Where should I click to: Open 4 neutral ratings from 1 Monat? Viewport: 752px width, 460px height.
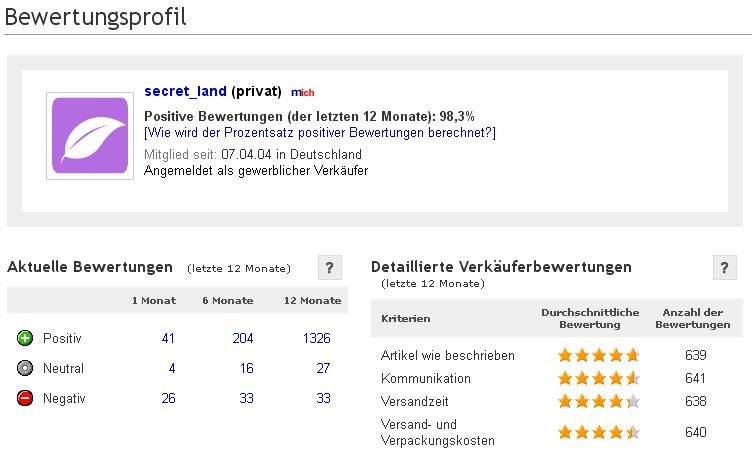(x=172, y=369)
